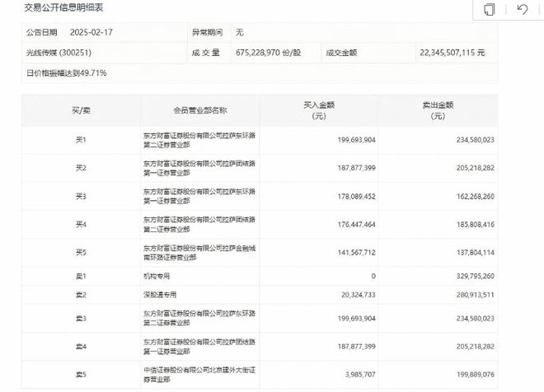Select amount 22,345,507,115 元
The height and width of the screenshot is (392, 544).
pyautogui.click(x=453, y=53)
